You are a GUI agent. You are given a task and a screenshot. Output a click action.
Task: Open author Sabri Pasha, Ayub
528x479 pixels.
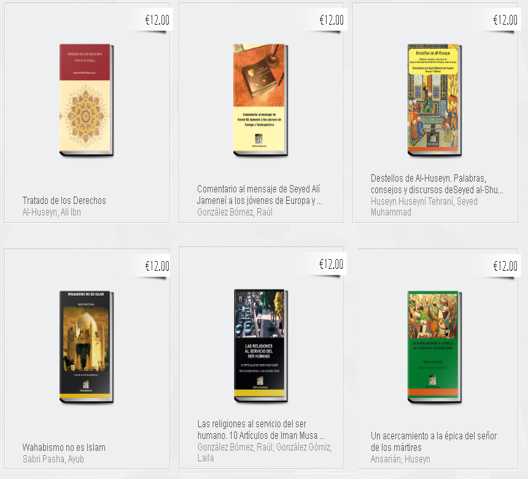tap(53, 459)
